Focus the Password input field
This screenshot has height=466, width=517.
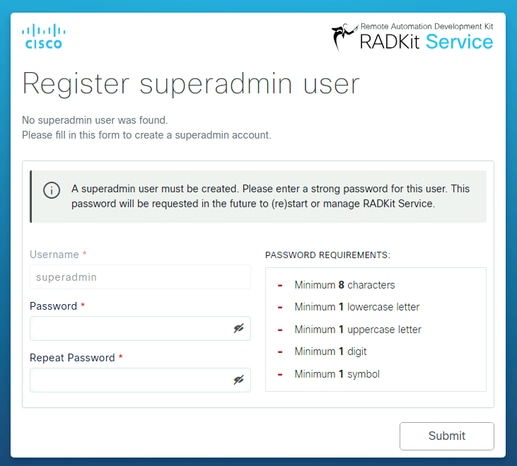coord(140,328)
